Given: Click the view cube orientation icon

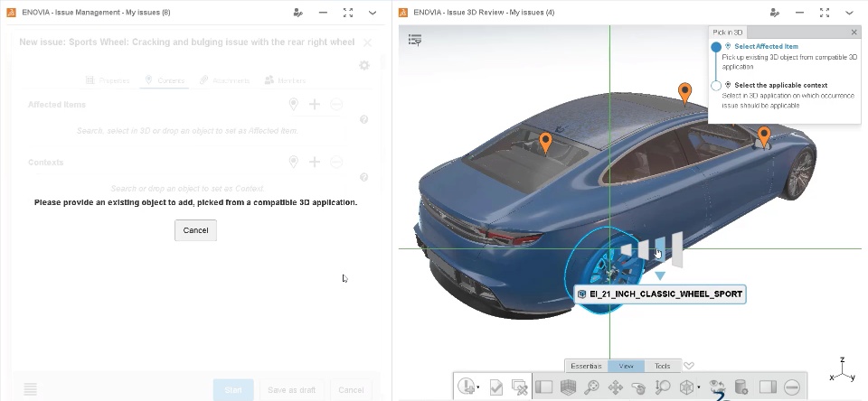Looking at the screenshot, I should [x=687, y=387].
